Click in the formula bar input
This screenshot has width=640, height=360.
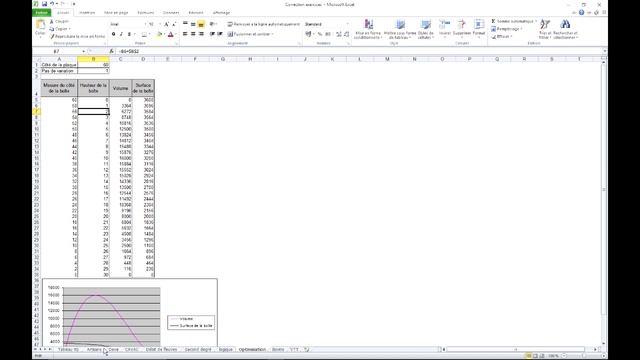click(358, 51)
